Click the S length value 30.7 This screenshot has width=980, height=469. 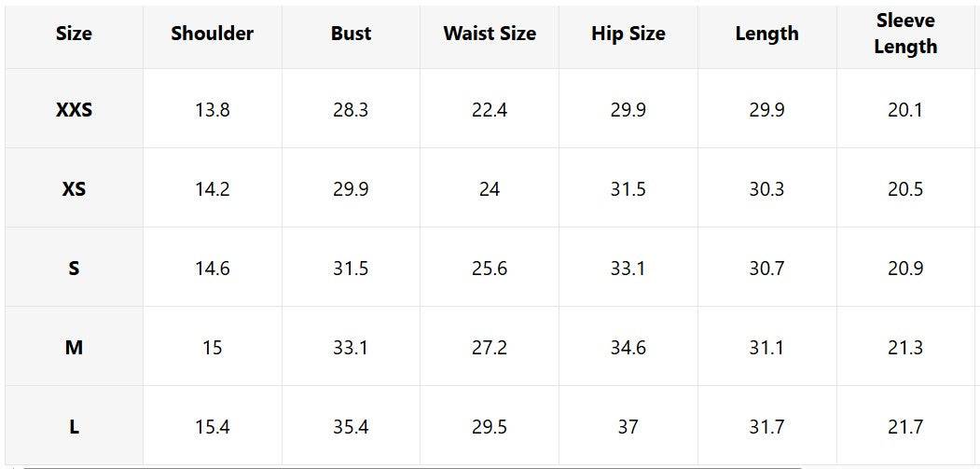[766, 269]
